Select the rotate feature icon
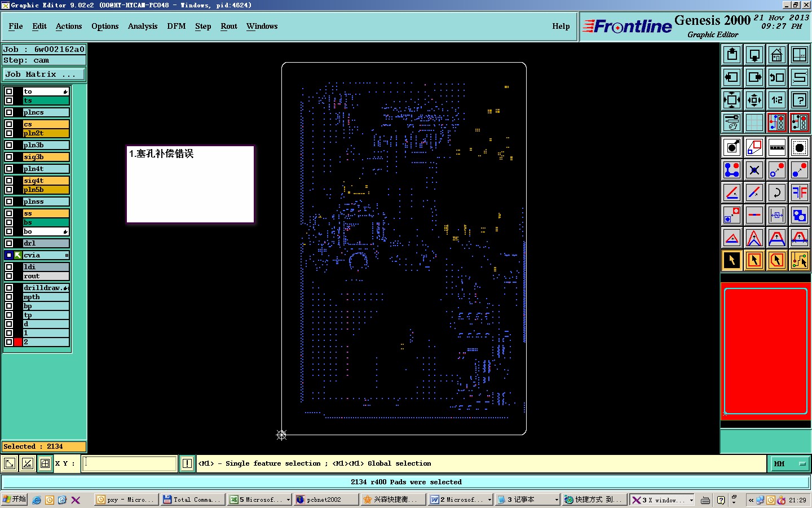Image resolution: width=812 pixels, height=508 pixels. [777, 192]
